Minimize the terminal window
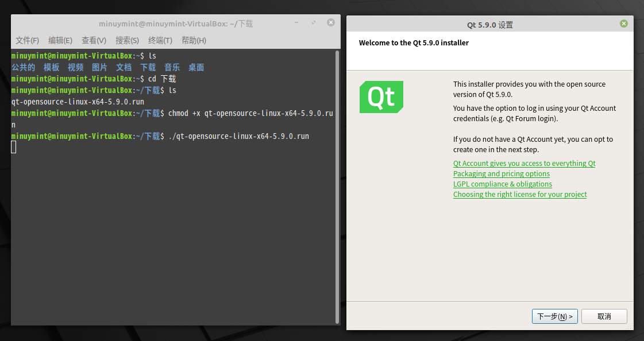Image resolution: width=644 pixels, height=341 pixels. pyautogui.click(x=296, y=22)
